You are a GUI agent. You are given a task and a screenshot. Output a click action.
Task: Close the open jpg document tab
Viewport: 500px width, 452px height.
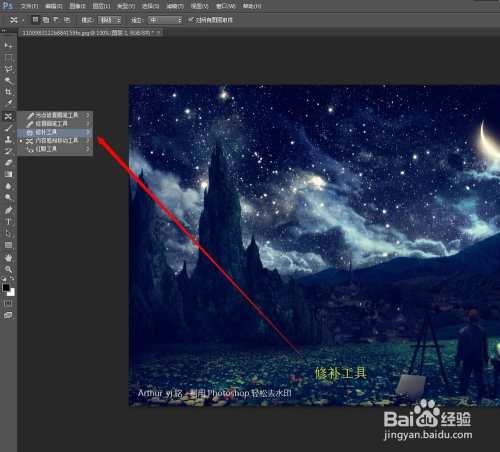(159, 32)
